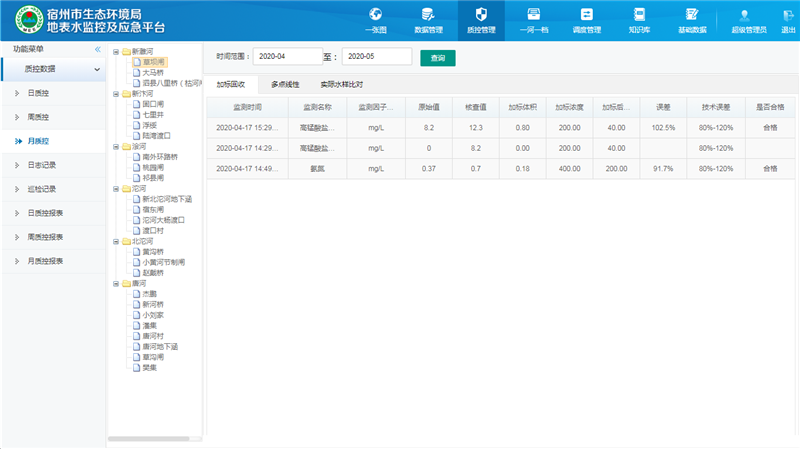Click the tree panel horizontal scrollbar
The width and height of the screenshot is (800, 449).
(148, 438)
